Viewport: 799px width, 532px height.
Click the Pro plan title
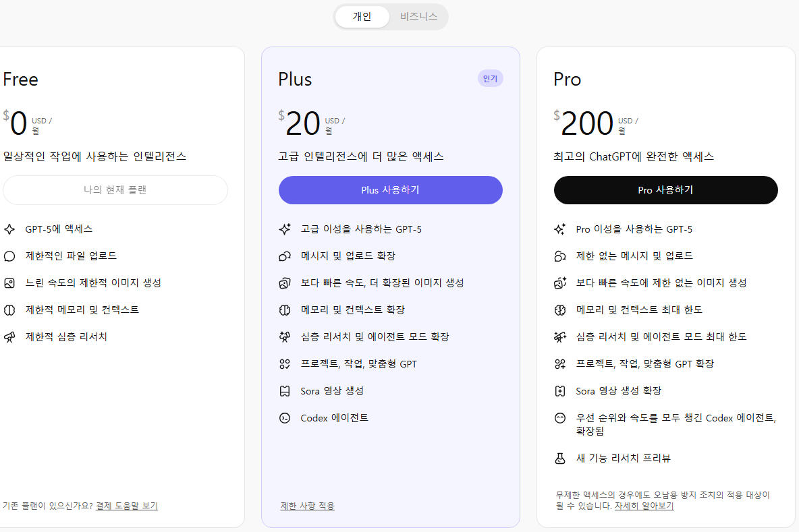coord(567,80)
